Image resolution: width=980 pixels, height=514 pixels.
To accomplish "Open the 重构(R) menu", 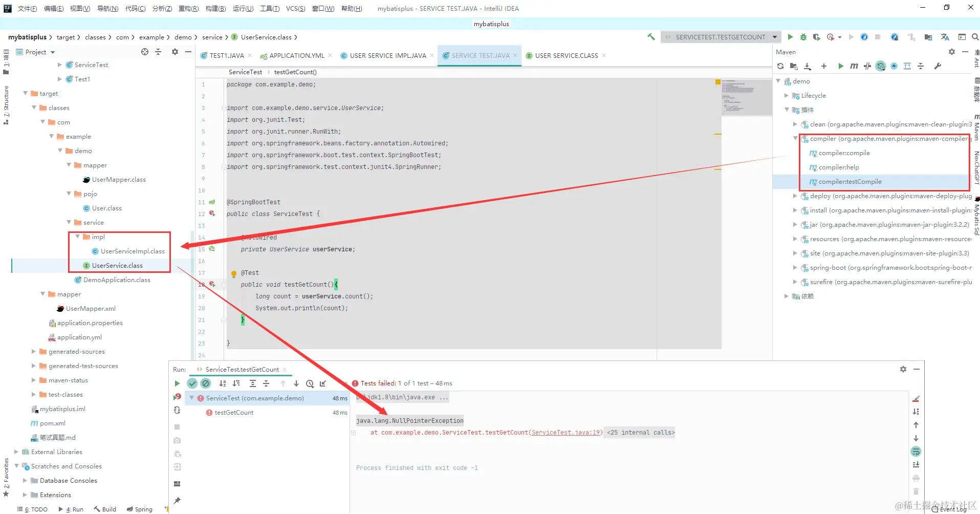I will pos(188,8).
